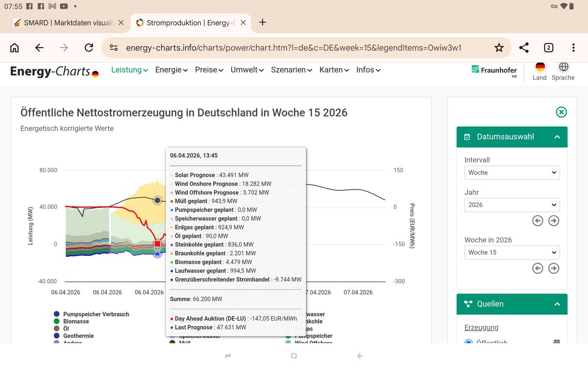Open Sprache language globe icon

[x=563, y=67]
